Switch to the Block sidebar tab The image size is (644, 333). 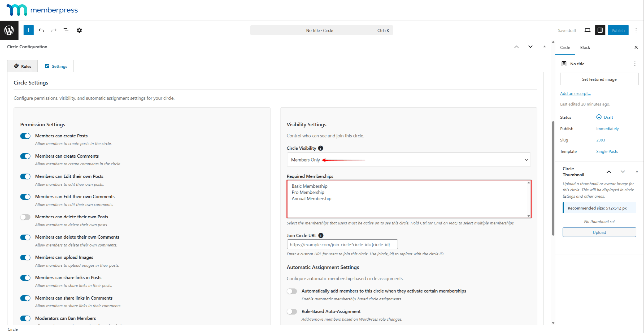point(585,47)
